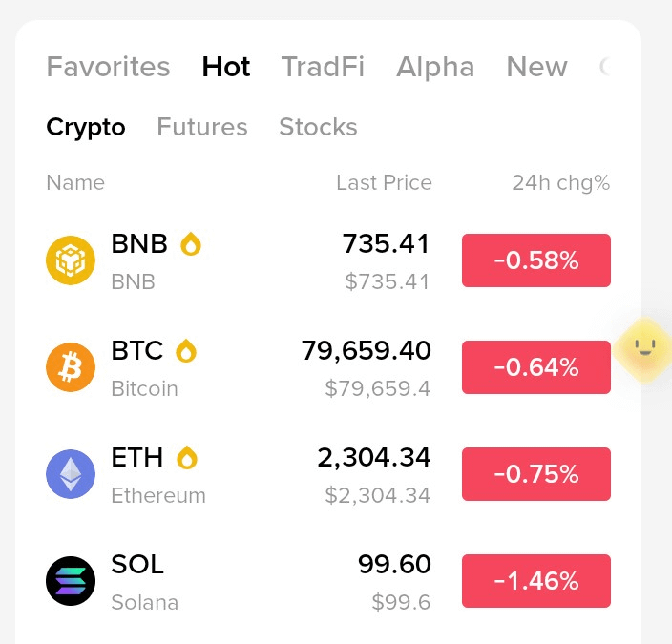Click the hot flame icon beside BTC

[x=186, y=350]
